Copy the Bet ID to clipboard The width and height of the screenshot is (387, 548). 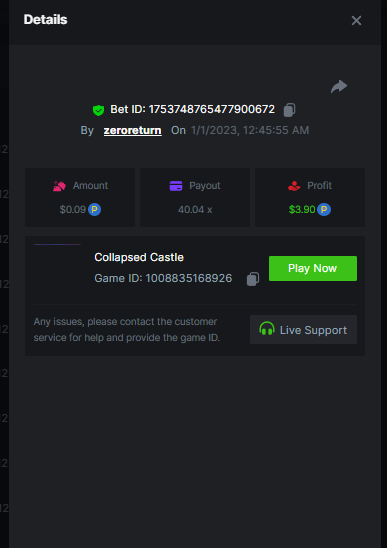click(x=289, y=110)
